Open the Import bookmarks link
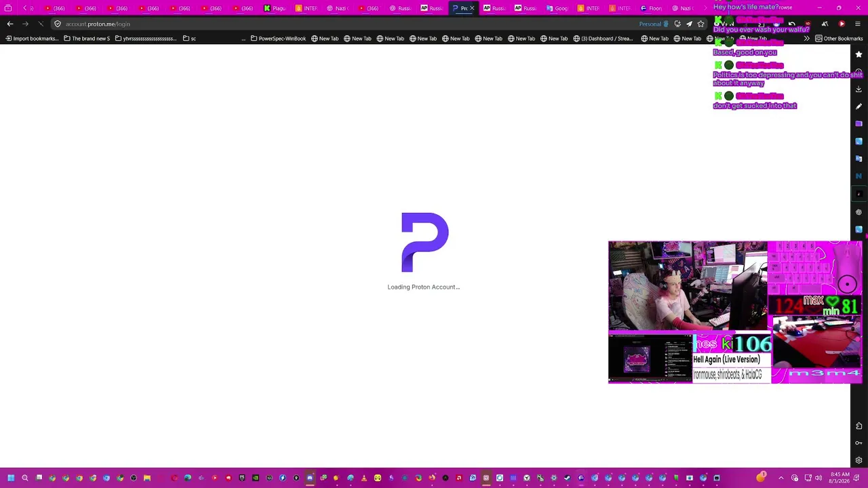 pos(31,39)
